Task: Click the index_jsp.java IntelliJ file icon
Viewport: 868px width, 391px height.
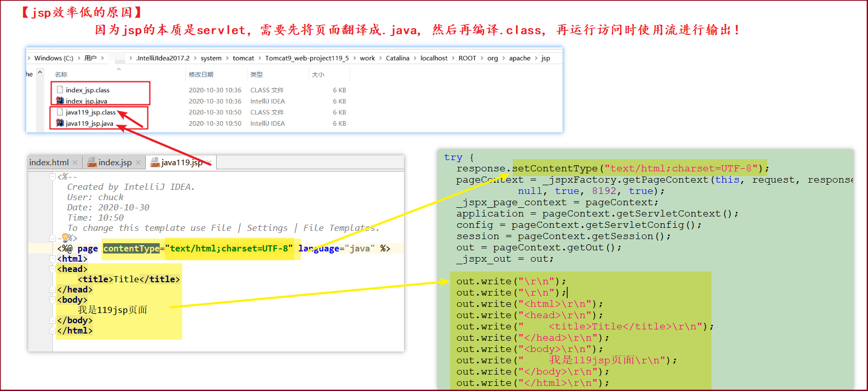Action: click(60, 101)
